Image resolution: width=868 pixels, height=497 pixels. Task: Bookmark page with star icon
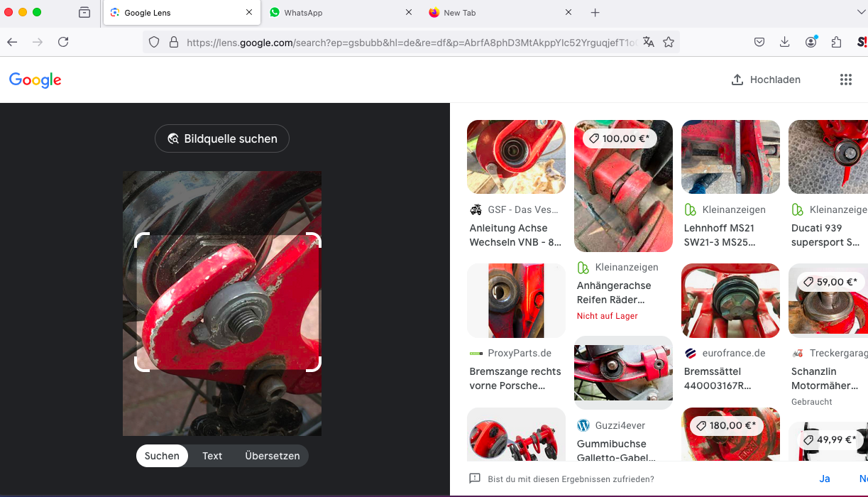(x=668, y=42)
